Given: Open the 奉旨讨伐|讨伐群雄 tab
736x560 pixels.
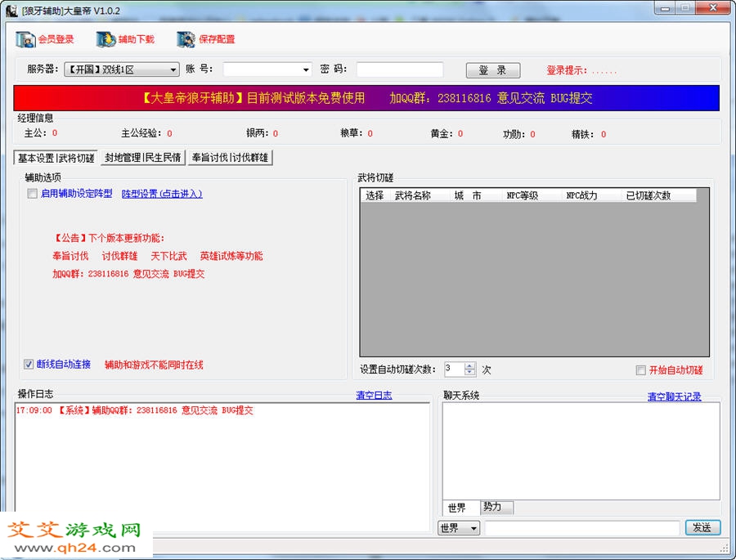Looking at the screenshot, I should [230, 158].
